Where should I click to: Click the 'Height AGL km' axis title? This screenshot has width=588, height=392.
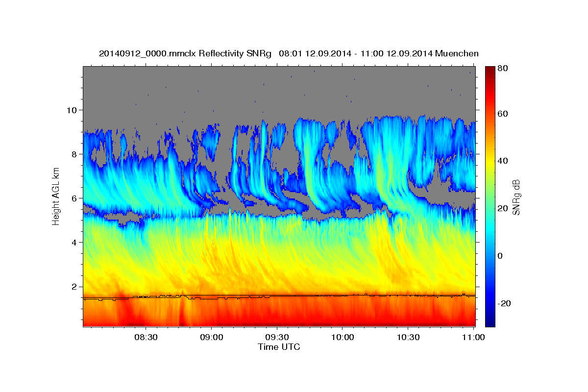(56, 196)
